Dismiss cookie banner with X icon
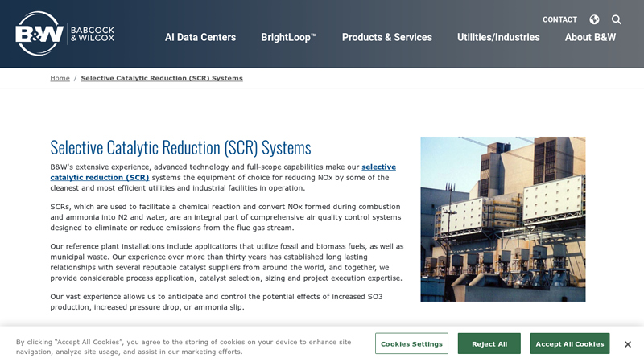 pos(628,344)
